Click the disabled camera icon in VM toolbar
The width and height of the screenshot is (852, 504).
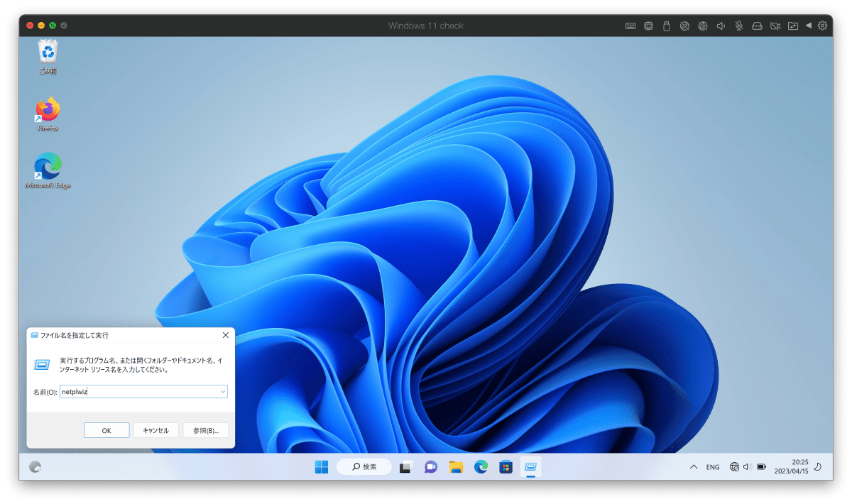pyautogui.click(x=775, y=26)
